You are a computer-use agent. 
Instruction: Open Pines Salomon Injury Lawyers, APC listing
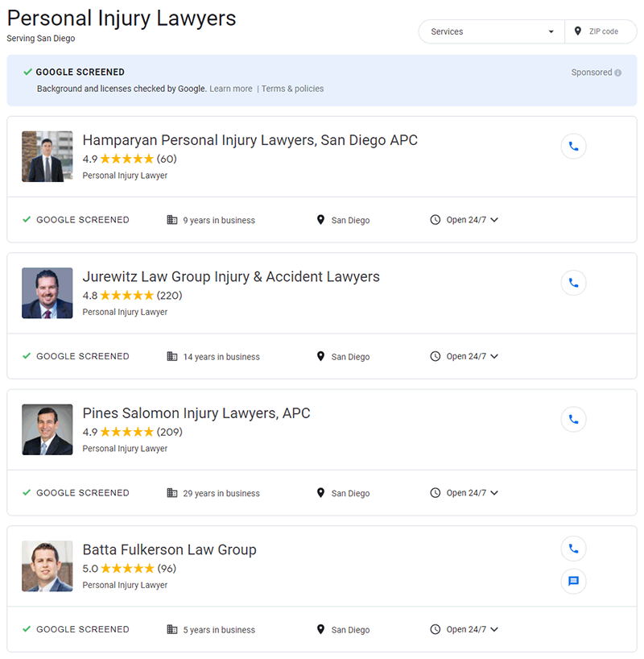point(196,413)
